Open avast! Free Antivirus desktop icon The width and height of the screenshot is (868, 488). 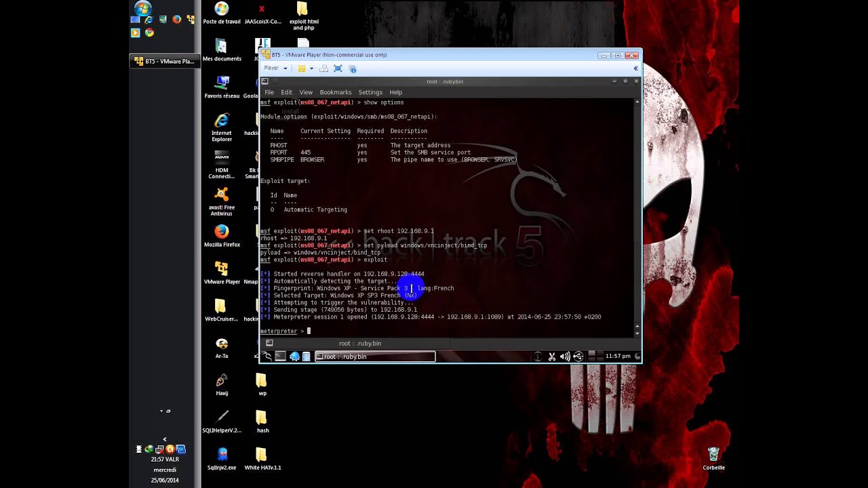[222, 202]
